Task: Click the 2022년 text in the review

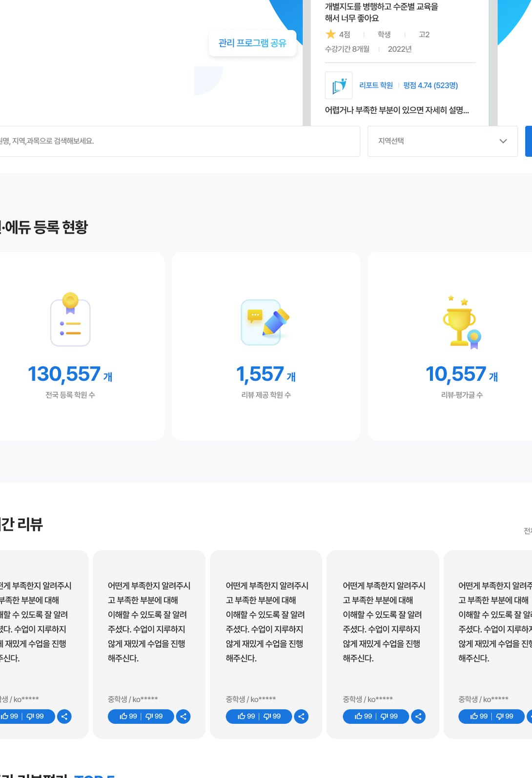Action: (x=400, y=49)
